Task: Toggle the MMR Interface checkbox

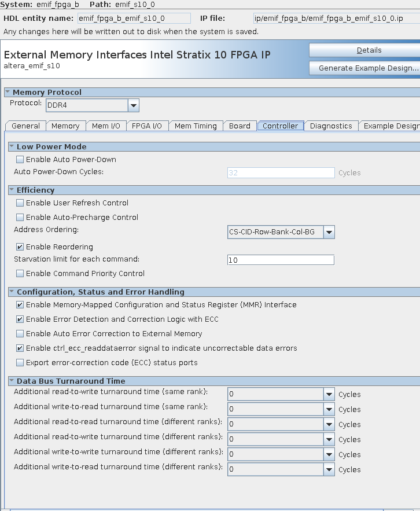Action: (x=20, y=305)
